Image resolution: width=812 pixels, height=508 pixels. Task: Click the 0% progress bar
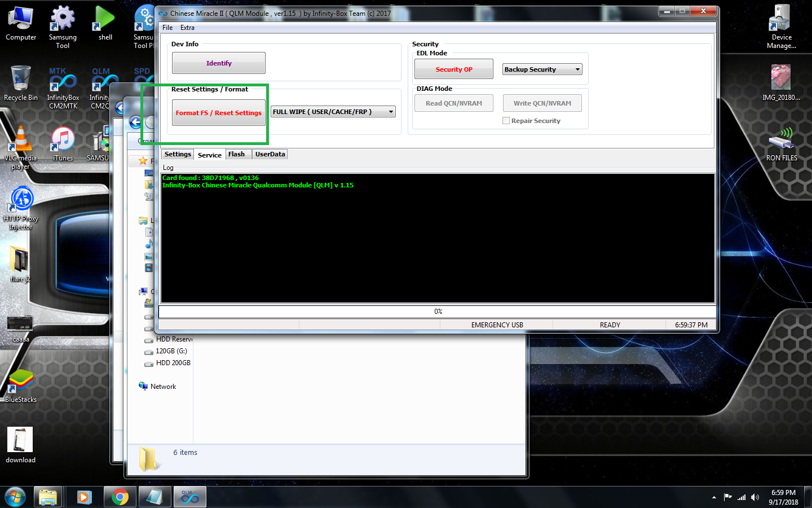[438, 312]
